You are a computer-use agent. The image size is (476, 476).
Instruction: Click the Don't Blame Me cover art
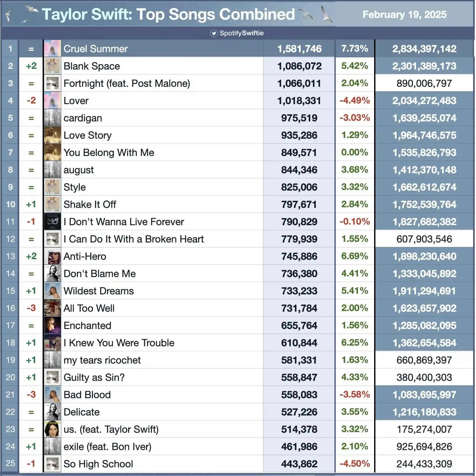click(52, 274)
